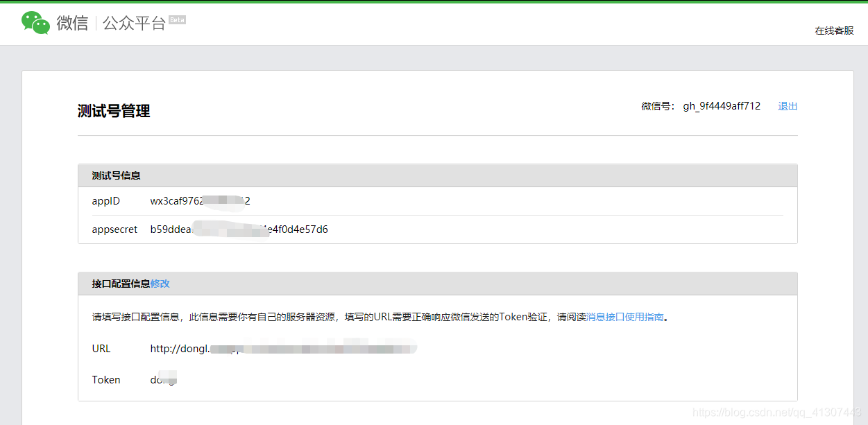Select the appsecret value starting b59ddea
This screenshot has height=425, width=868.
coord(239,229)
